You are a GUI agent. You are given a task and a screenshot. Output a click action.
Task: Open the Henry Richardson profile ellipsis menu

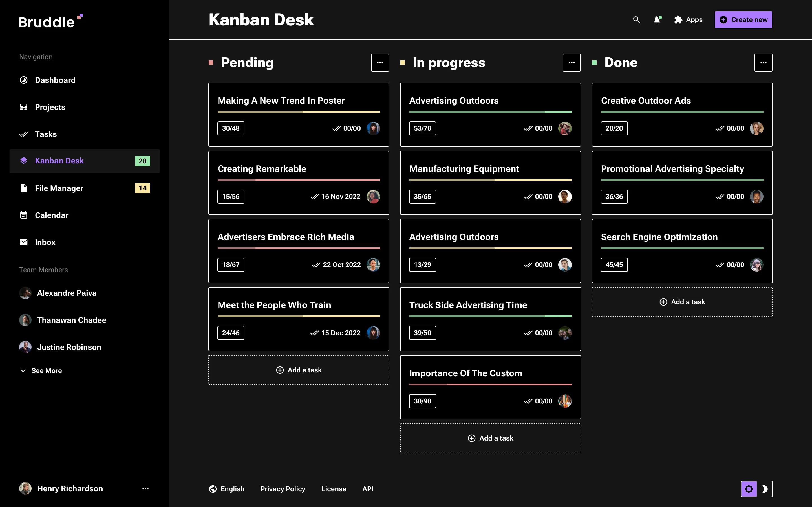[145, 489]
